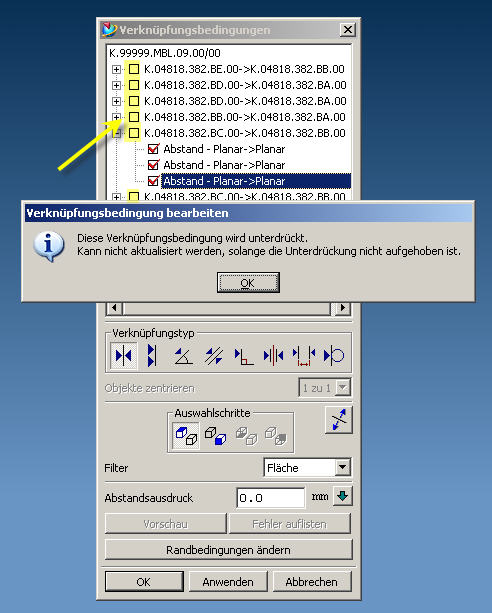Expand the K.04818.382.BB.00->K.04818.382.BA.00 tree node
The height and width of the screenshot is (613, 492).
tap(116, 117)
